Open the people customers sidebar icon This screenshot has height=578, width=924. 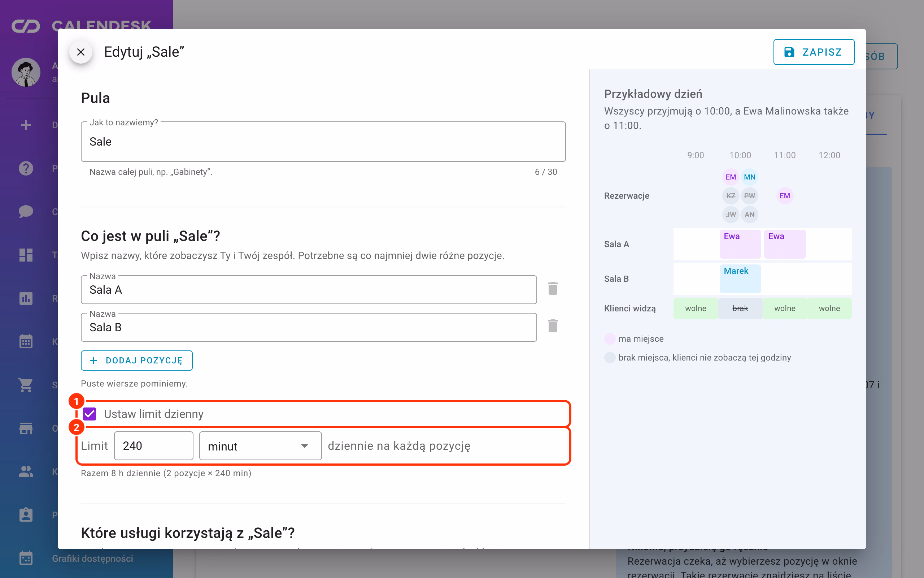click(x=26, y=471)
